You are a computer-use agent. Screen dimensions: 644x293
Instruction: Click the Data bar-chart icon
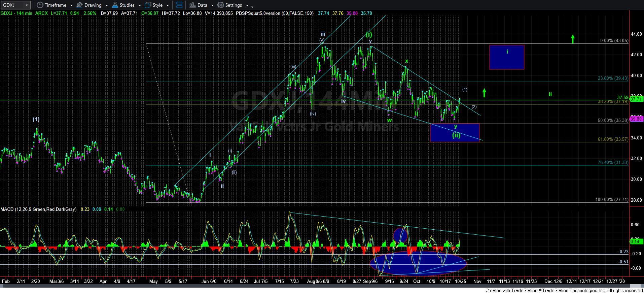192,5
